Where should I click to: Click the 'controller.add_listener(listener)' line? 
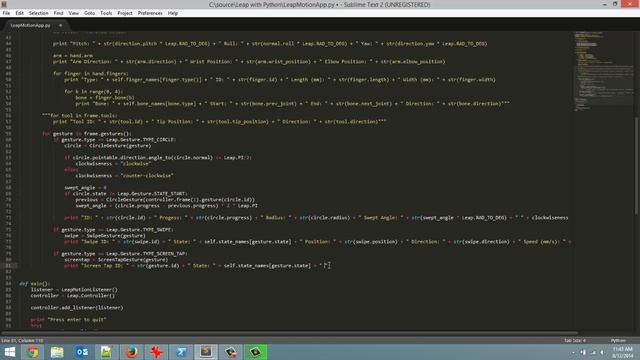(77, 308)
